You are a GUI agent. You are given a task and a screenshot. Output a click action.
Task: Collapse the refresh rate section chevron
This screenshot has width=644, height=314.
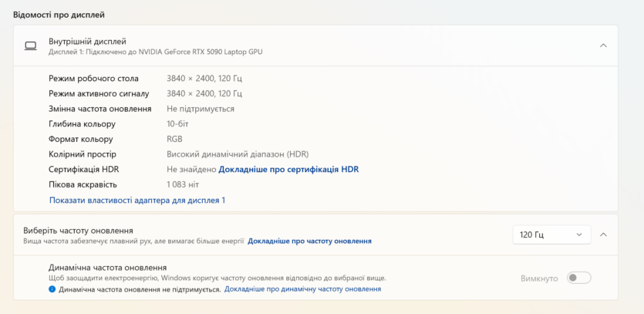pyautogui.click(x=603, y=235)
